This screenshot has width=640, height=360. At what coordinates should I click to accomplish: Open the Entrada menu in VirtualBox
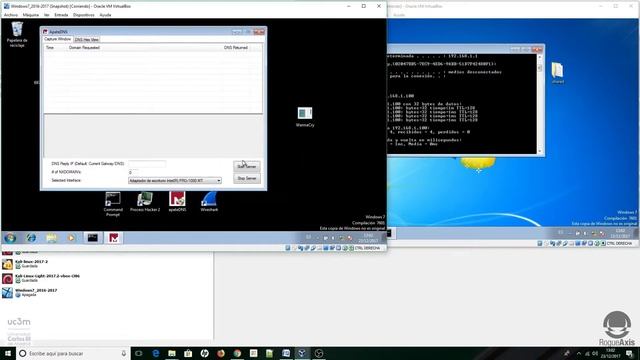(61, 15)
